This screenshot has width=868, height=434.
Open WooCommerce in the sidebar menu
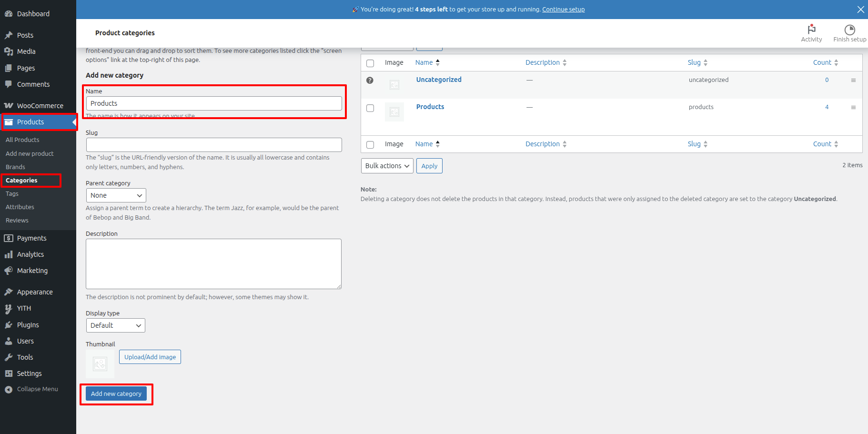[x=40, y=106]
